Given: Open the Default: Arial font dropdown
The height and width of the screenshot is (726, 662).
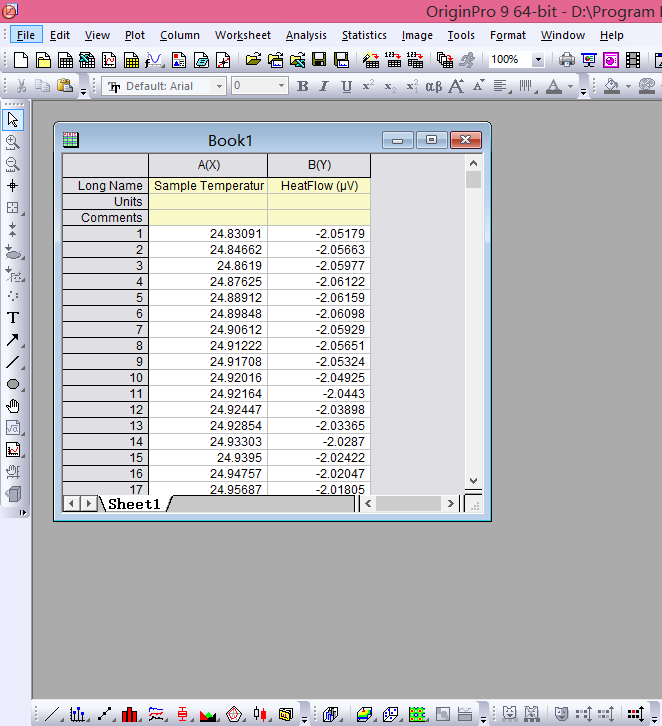Looking at the screenshot, I should coord(219,87).
